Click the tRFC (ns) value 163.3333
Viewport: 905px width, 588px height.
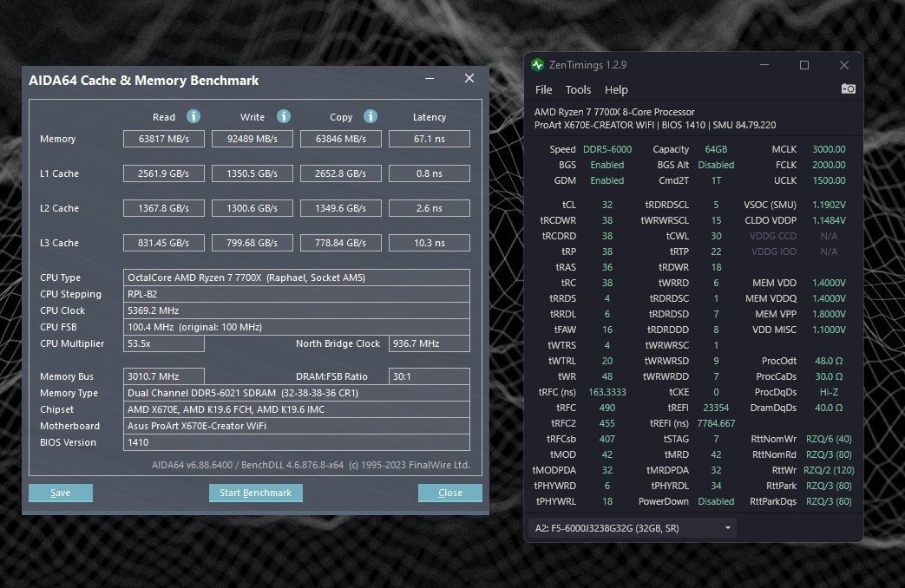tap(607, 392)
